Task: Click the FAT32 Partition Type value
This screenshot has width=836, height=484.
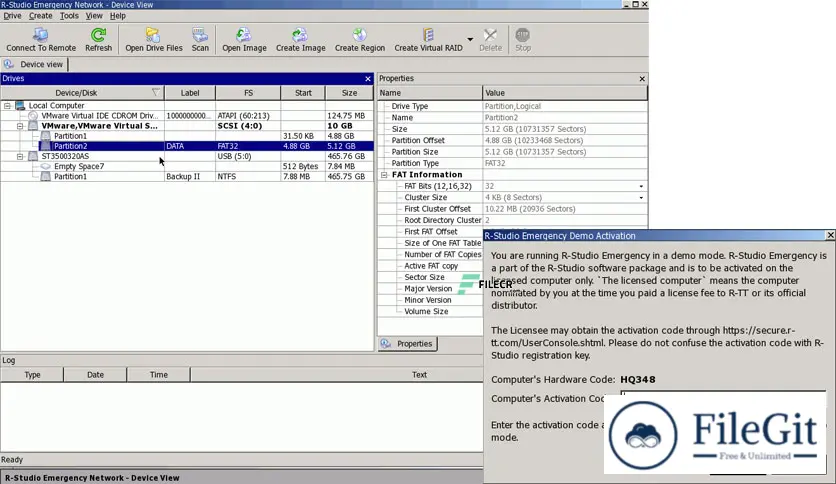Action: pos(495,163)
